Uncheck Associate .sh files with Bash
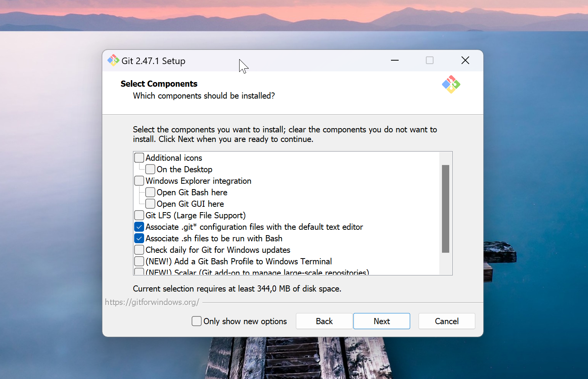The image size is (588, 379). tap(139, 238)
